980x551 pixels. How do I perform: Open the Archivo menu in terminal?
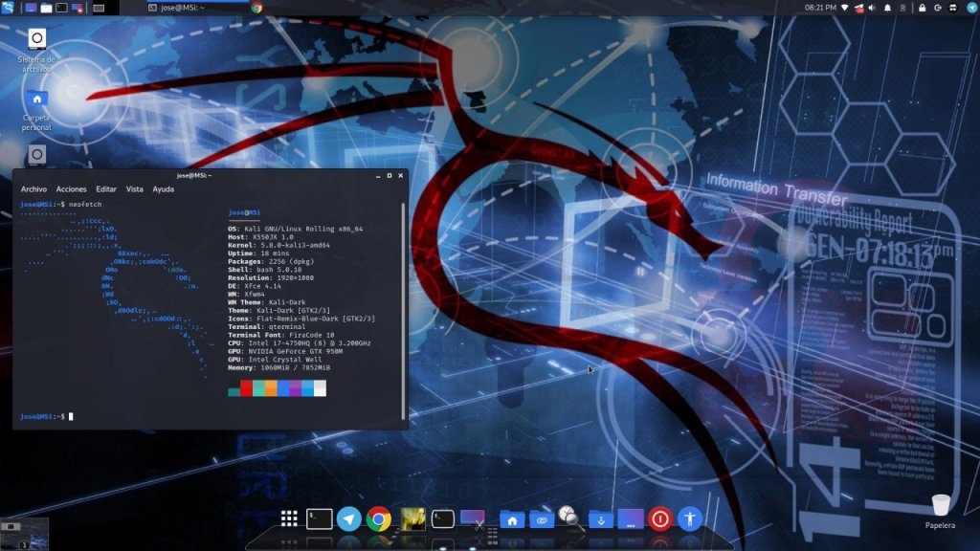33,189
